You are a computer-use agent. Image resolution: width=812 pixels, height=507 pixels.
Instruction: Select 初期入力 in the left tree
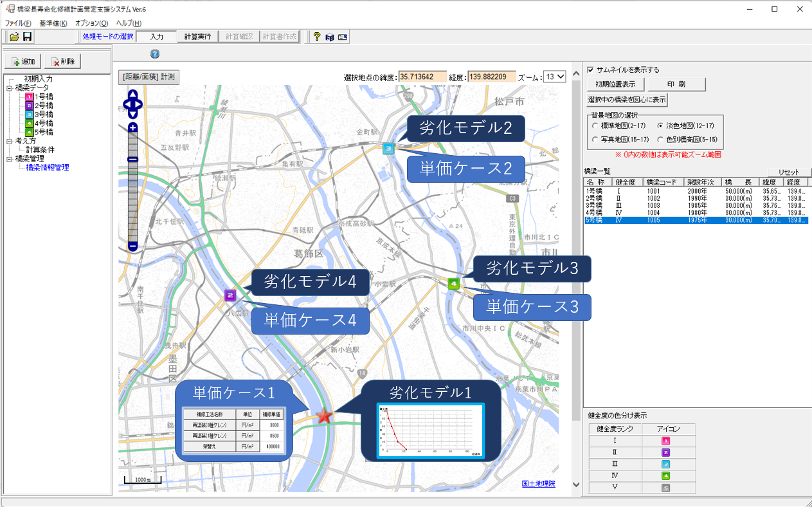click(39, 79)
